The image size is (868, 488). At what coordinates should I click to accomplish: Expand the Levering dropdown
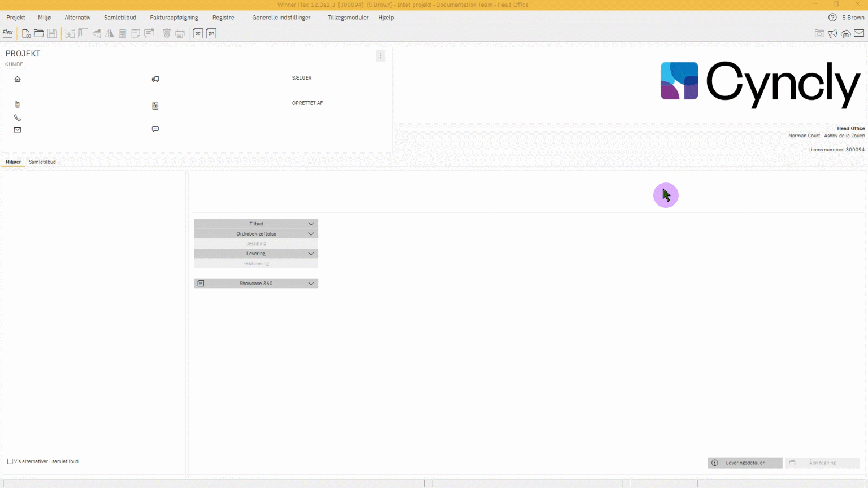coord(311,254)
